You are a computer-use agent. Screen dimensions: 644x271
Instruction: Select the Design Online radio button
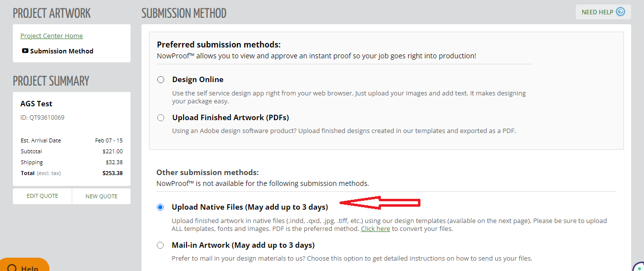(161, 80)
